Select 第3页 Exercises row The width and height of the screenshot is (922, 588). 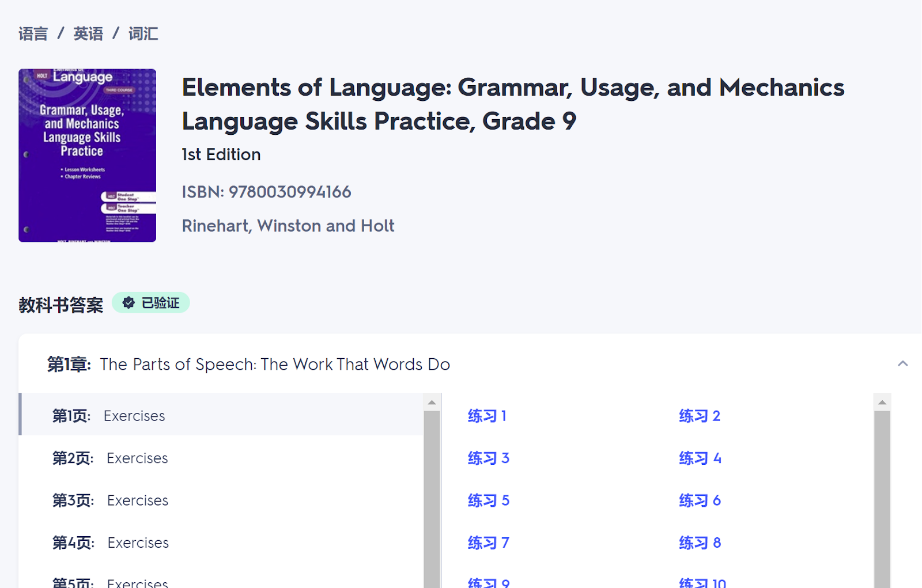[222, 500]
